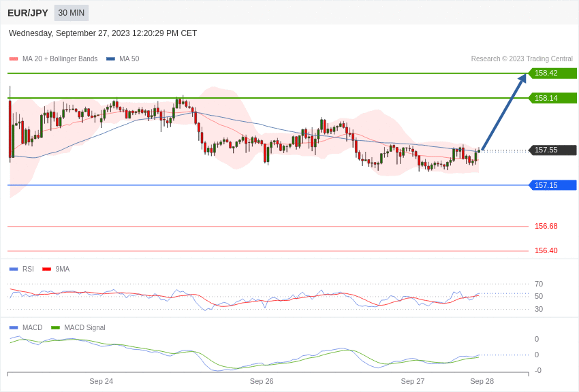Screen dimensions: 579x392
Task: Open the Research Trading Central copyright text
Action: (522, 59)
